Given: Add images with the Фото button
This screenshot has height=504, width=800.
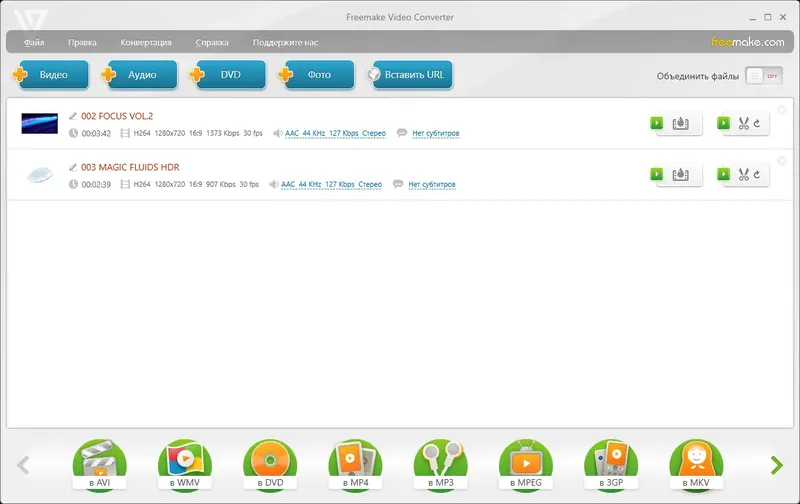Looking at the screenshot, I should (316, 74).
